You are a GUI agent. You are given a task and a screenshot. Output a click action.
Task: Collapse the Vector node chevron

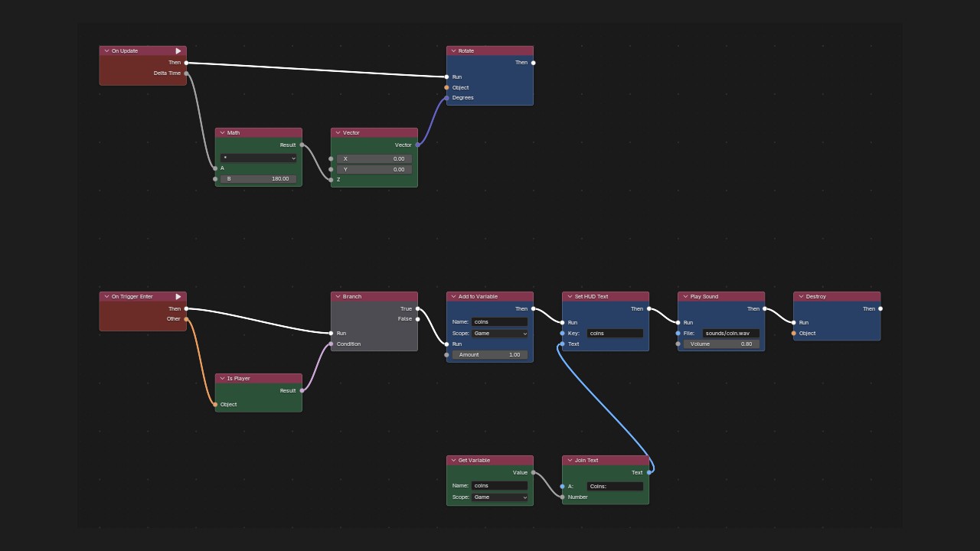click(338, 133)
